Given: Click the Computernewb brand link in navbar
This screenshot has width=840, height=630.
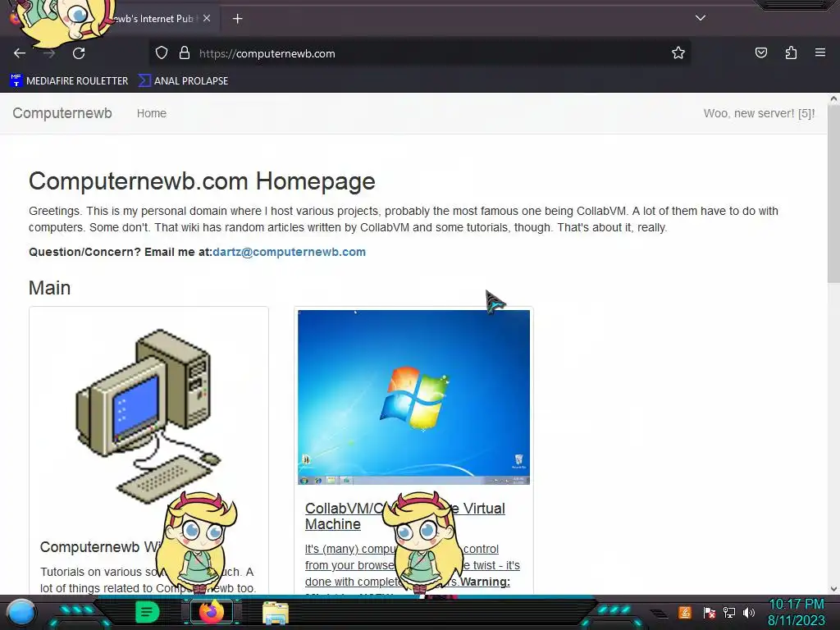Looking at the screenshot, I should (62, 113).
